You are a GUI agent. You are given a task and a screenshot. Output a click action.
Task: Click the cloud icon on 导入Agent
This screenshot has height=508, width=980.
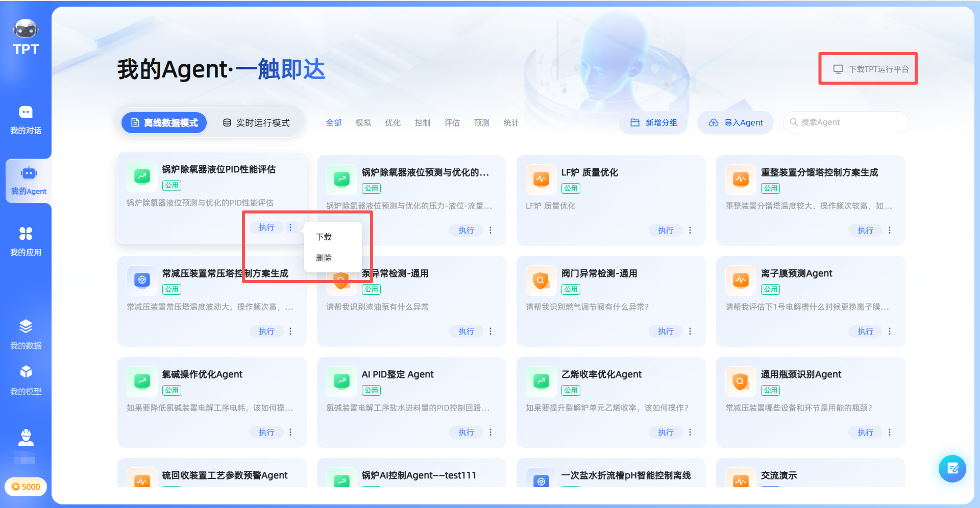tap(713, 122)
